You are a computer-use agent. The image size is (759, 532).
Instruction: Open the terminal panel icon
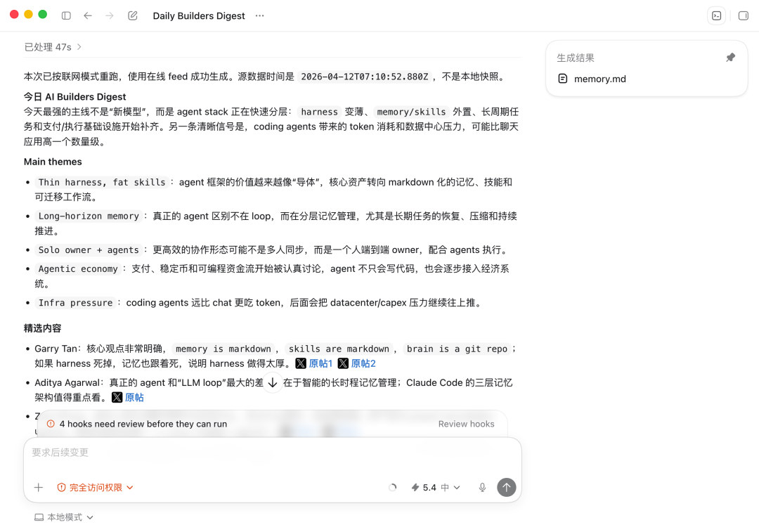click(x=716, y=15)
